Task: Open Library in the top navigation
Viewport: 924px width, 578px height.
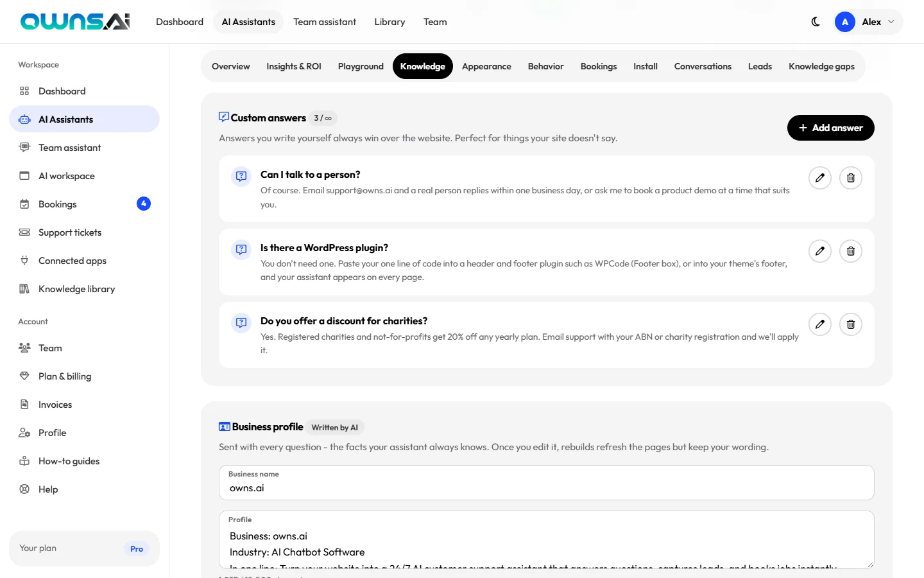Action: point(389,22)
